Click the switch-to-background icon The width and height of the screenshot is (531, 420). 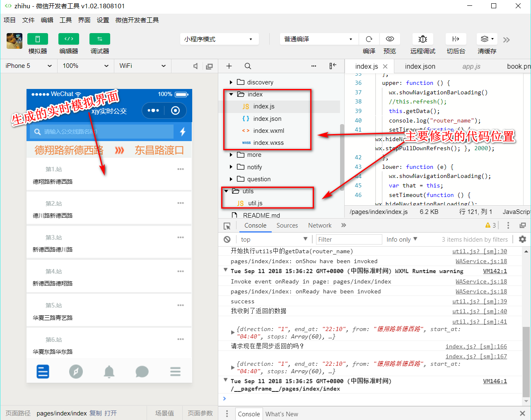456,39
